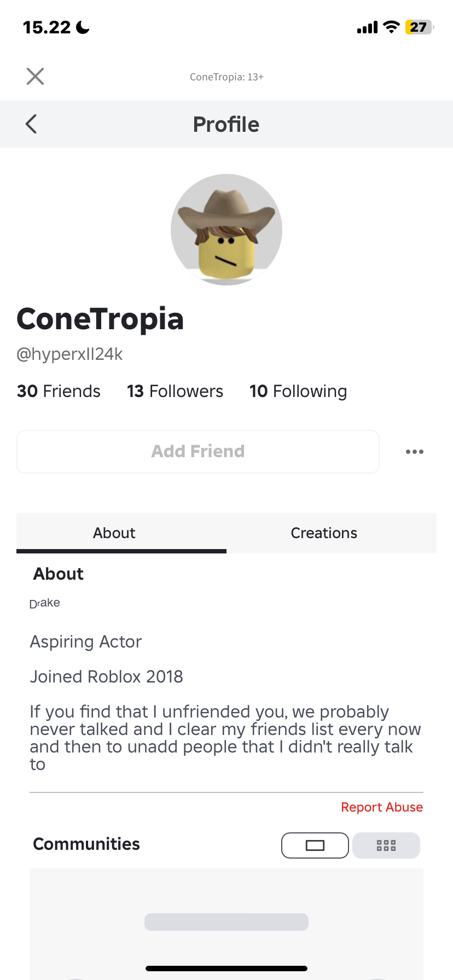
Task: Go back using the left chevron arrow
Action: pos(32,124)
